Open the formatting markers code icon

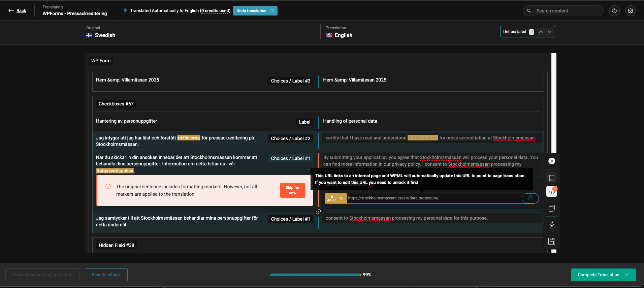[552, 192]
